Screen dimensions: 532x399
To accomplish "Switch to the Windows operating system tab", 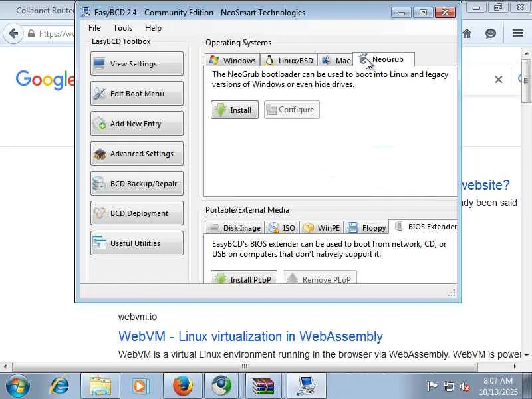I will click(x=232, y=60).
